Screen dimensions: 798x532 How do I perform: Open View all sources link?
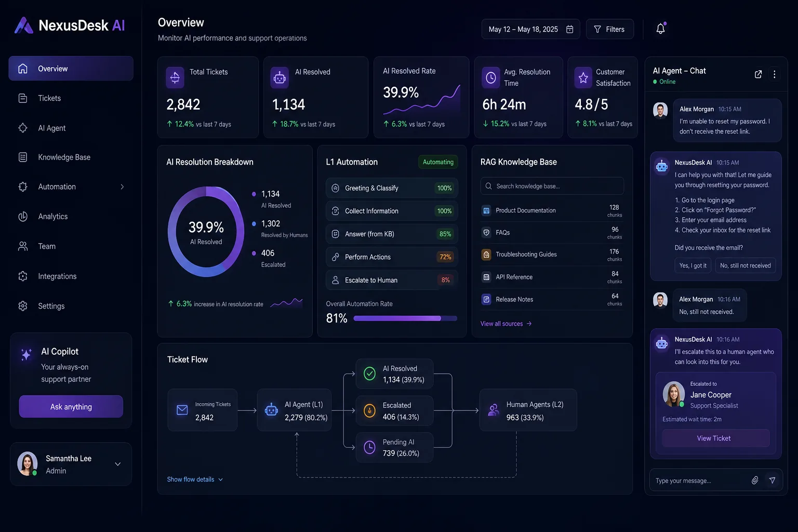pyautogui.click(x=506, y=324)
